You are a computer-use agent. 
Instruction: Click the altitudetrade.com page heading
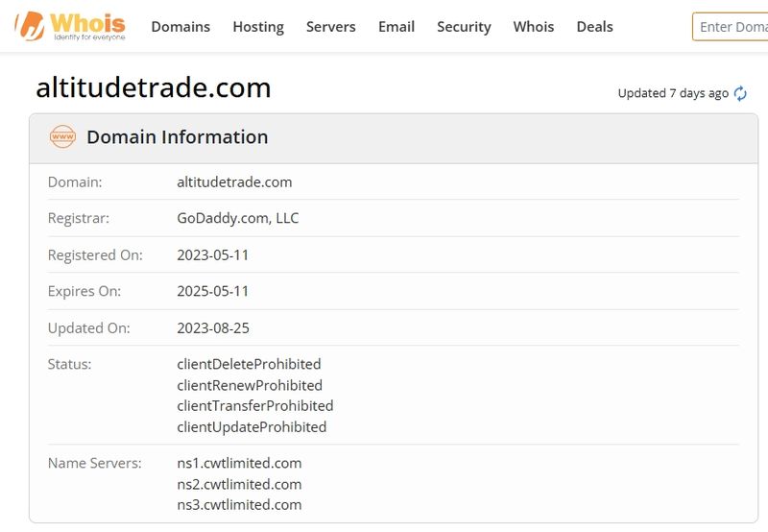coord(154,87)
